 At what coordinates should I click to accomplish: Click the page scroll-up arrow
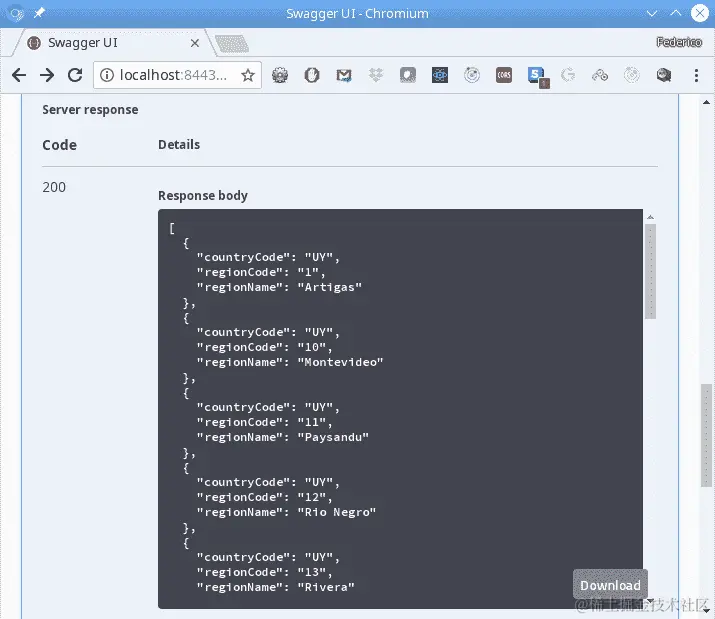point(706,102)
